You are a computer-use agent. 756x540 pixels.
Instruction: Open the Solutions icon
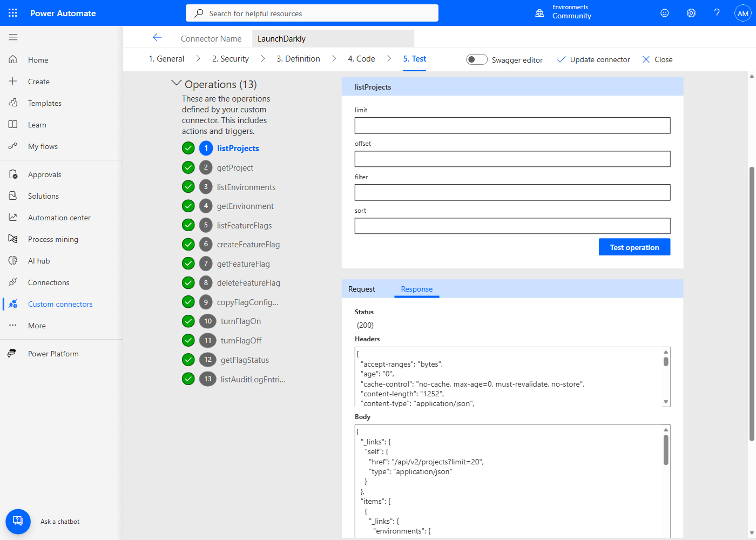pos(13,195)
